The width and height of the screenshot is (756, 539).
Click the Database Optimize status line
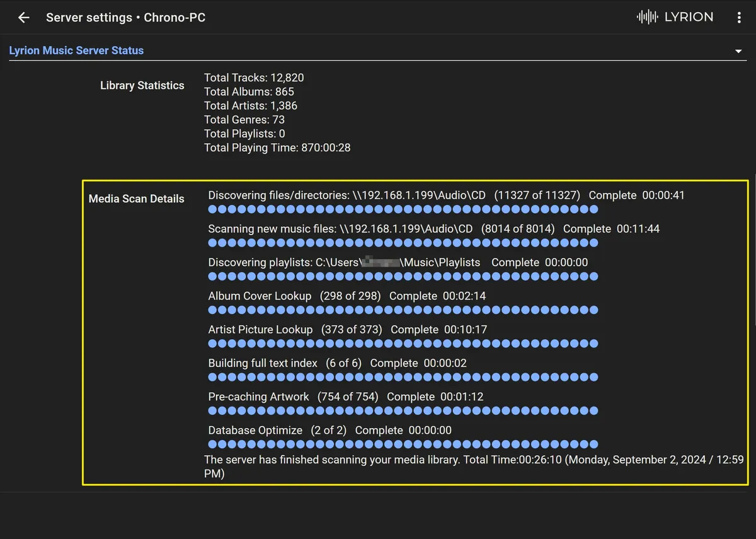[330, 430]
